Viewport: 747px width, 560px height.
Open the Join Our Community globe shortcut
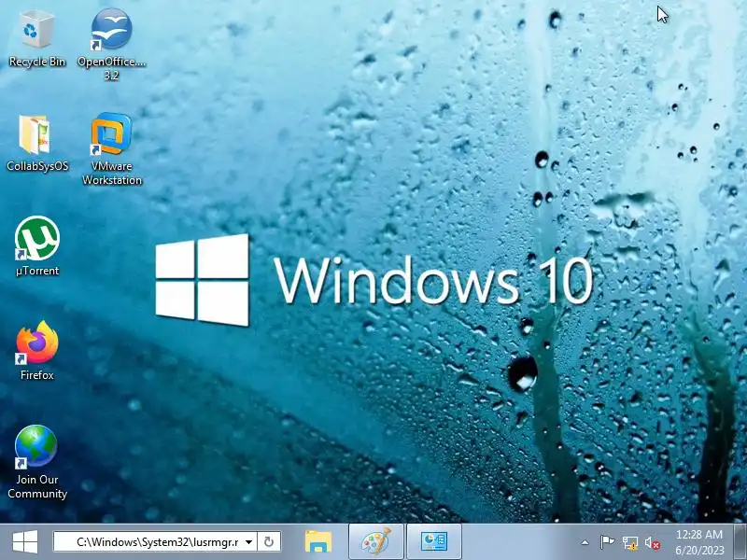click(x=37, y=461)
